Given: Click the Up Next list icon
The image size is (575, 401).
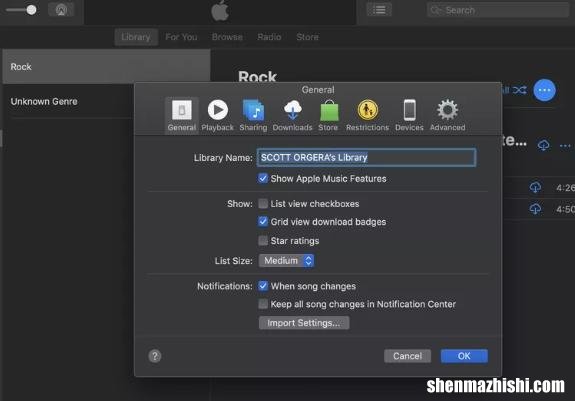Looking at the screenshot, I should click(379, 10).
